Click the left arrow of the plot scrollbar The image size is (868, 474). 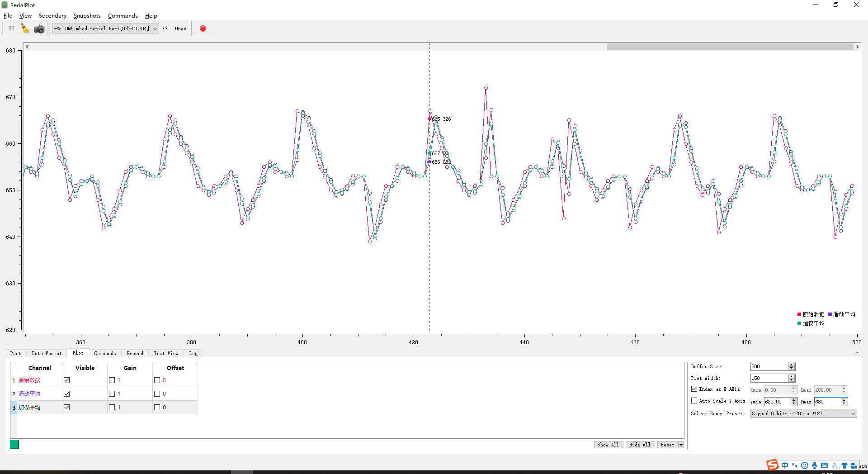(x=27, y=47)
